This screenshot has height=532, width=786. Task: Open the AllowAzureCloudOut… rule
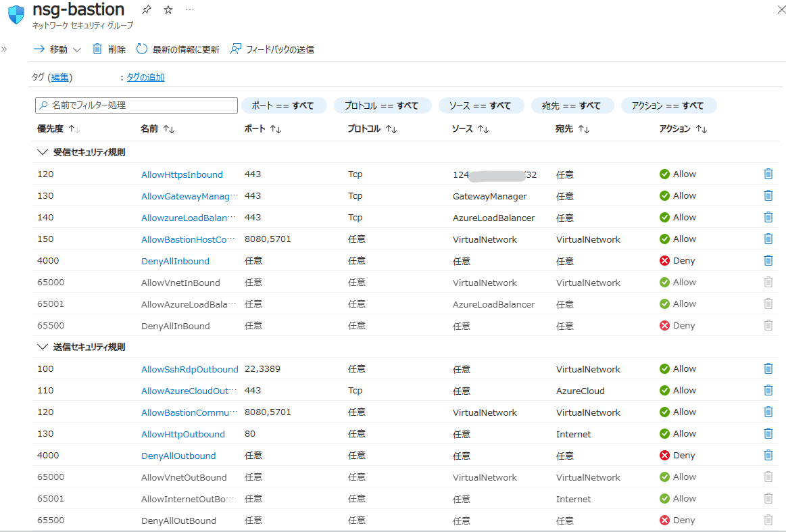tap(189, 391)
